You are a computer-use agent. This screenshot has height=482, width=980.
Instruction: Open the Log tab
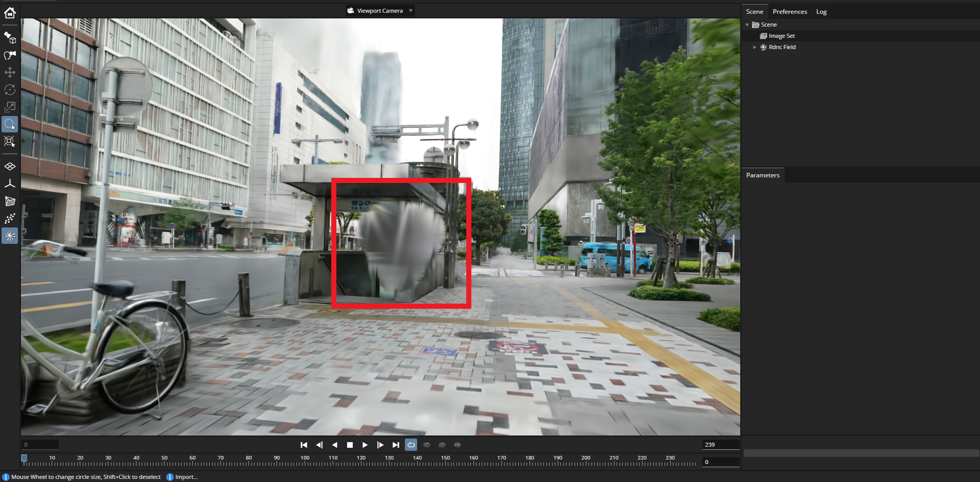coord(821,11)
